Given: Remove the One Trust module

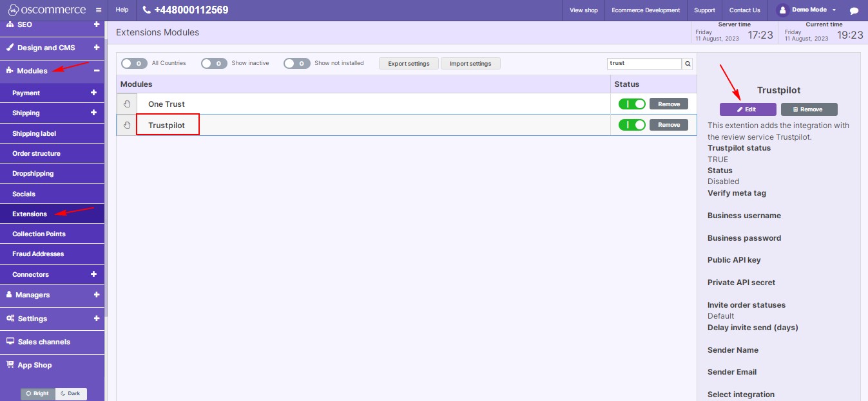Looking at the screenshot, I should pyautogui.click(x=669, y=104).
